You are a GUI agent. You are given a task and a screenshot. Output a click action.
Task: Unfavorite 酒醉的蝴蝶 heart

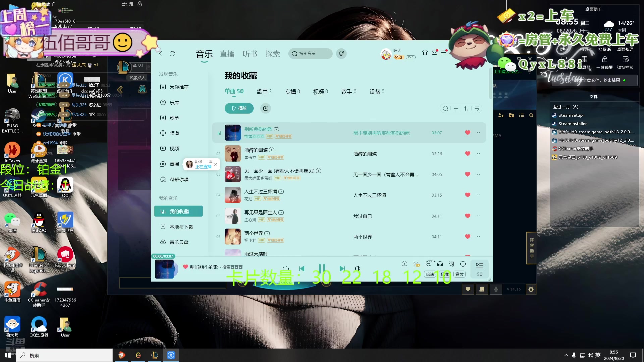tap(468, 154)
